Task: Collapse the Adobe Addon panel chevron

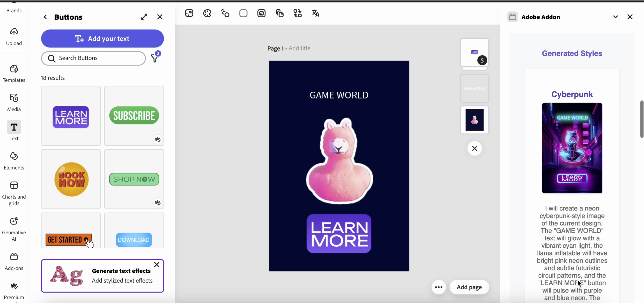Action: 616,17
